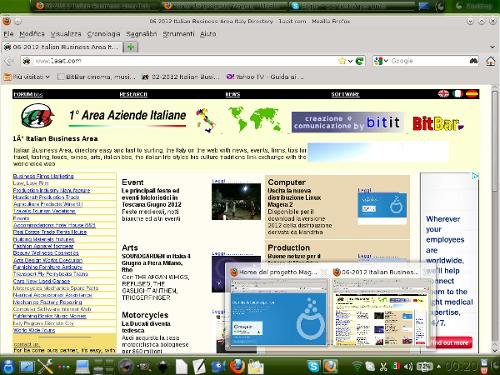500x375 pixels.
Task: Click the round Area Aziende Italiane logo
Action: [x=37, y=115]
